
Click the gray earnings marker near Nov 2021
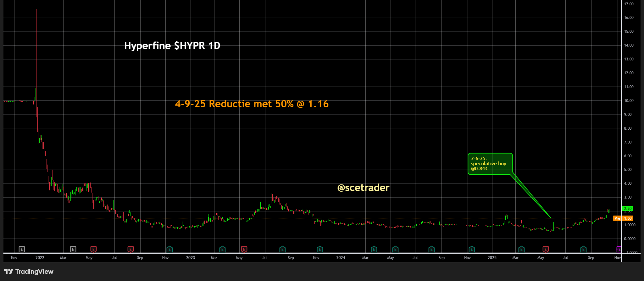[22, 249]
